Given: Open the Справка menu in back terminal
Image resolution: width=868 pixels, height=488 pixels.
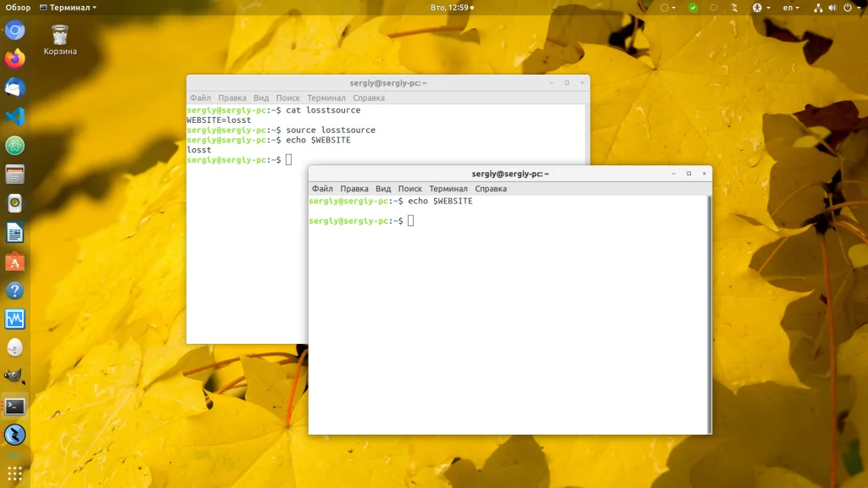Looking at the screenshot, I should [x=369, y=98].
